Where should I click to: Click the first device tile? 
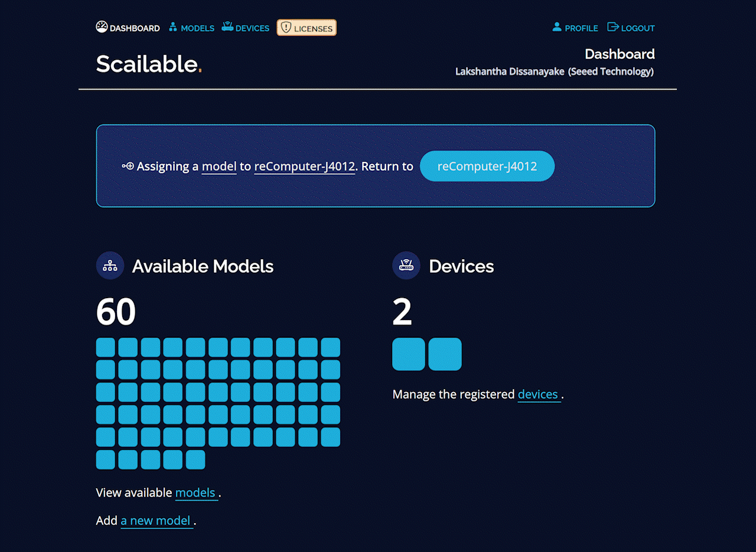(x=409, y=354)
